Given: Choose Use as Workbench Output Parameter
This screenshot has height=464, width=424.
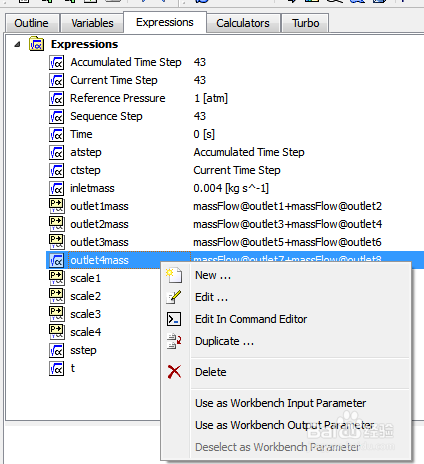Looking at the screenshot, I should (286, 425).
